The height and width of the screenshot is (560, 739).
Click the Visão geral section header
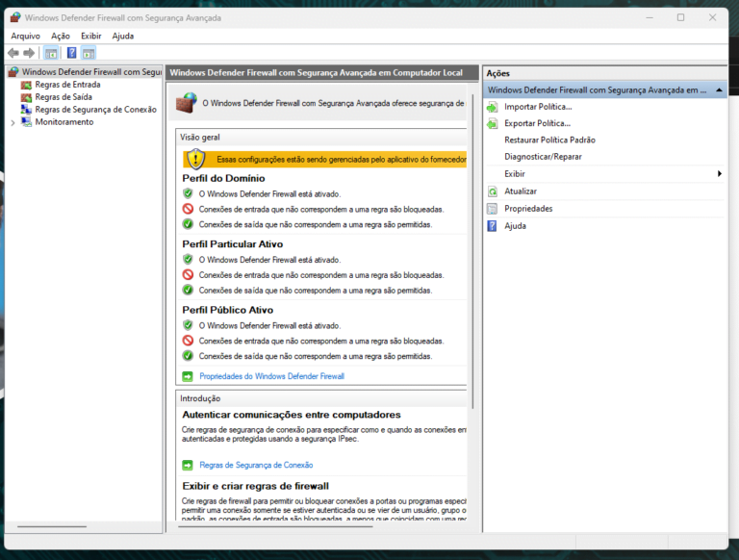[x=200, y=138]
